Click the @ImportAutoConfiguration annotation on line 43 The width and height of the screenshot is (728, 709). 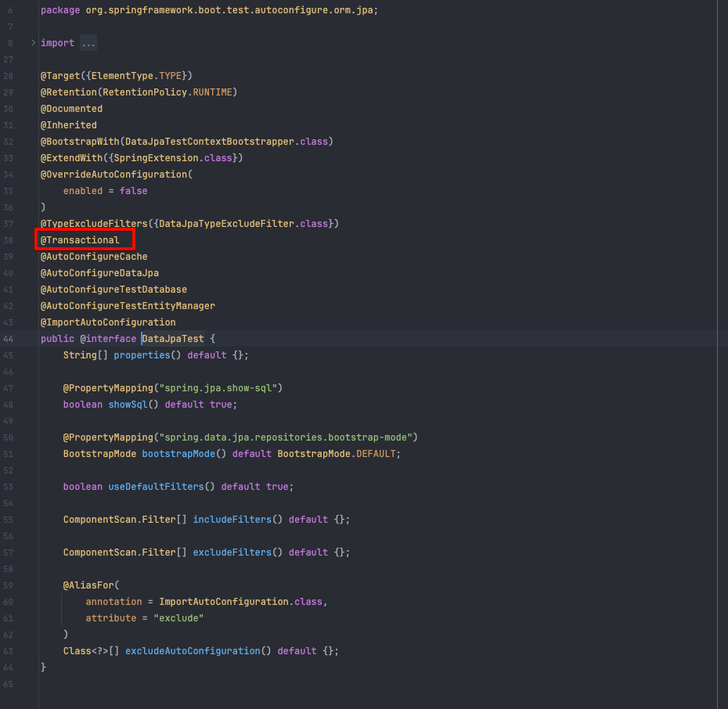pos(108,322)
